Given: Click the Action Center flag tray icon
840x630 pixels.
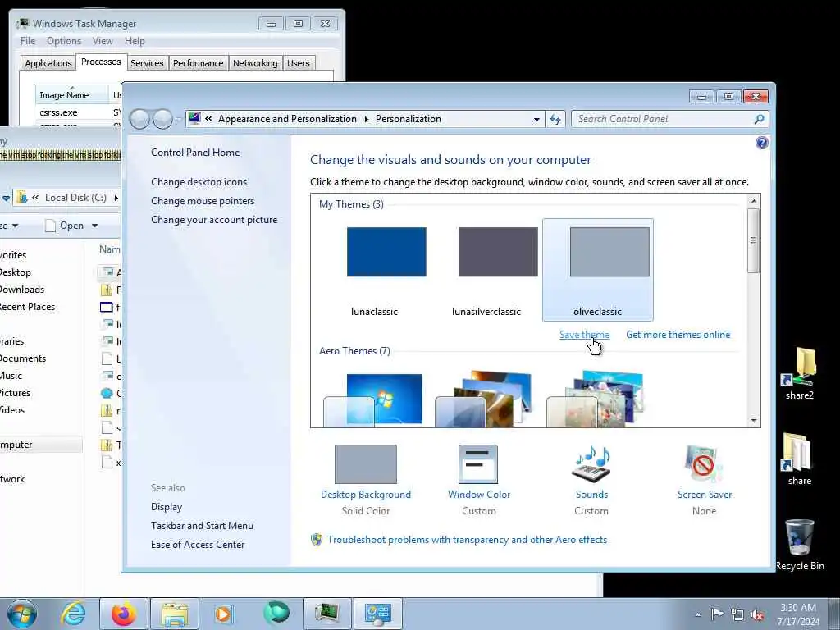Looking at the screenshot, I should click(717, 614).
